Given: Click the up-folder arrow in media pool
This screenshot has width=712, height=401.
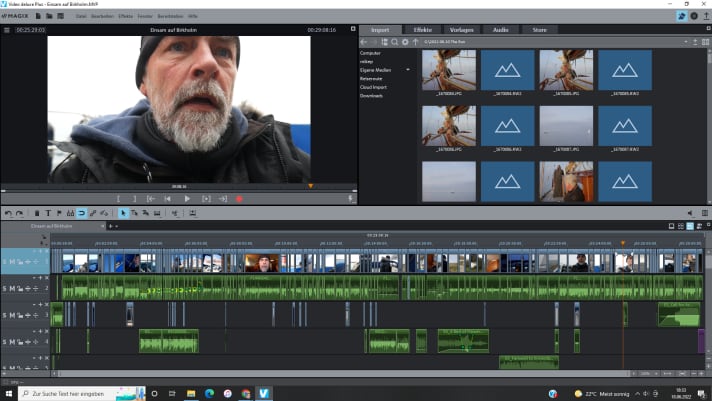Looking at the screenshot, I should point(416,42).
